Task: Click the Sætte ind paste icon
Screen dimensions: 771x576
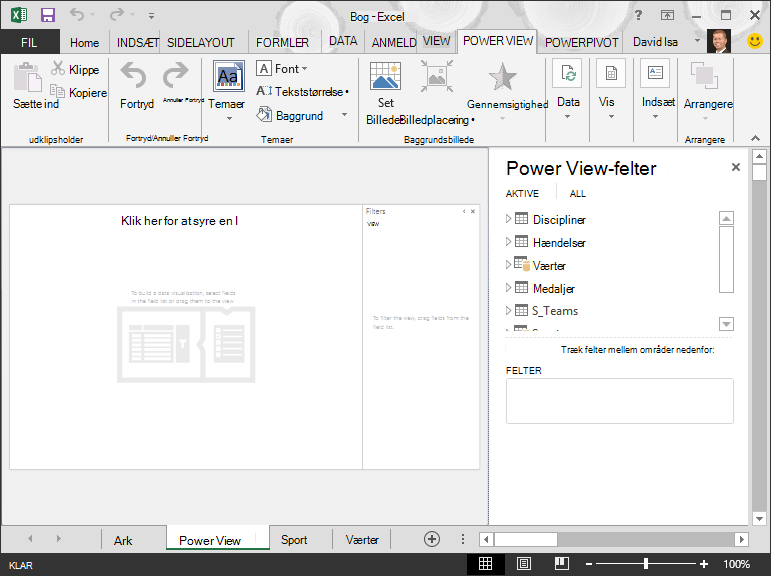Action: click(x=28, y=77)
